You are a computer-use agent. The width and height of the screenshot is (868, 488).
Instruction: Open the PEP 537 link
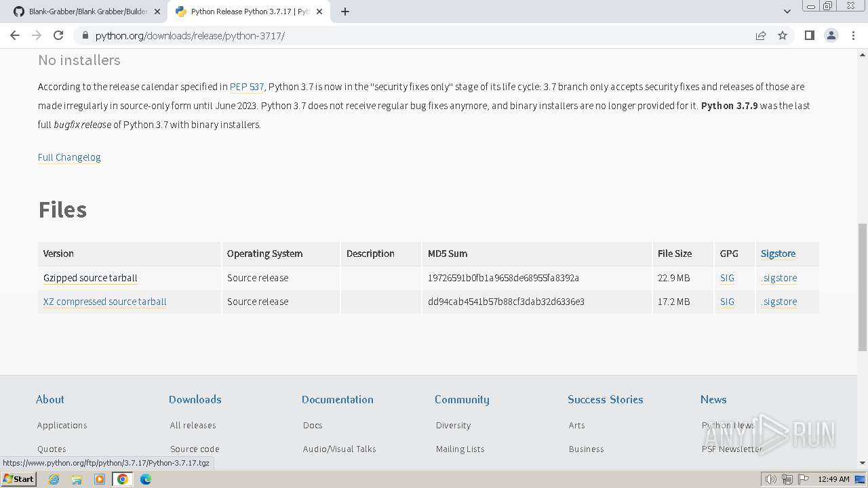click(247, 87)
